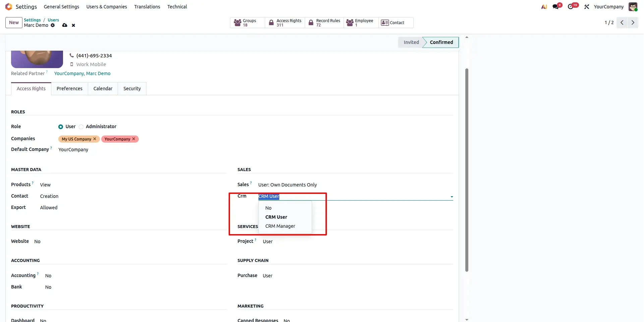644x322 pixels.
Task: Click the Settings app title
Action: [26, 7]
